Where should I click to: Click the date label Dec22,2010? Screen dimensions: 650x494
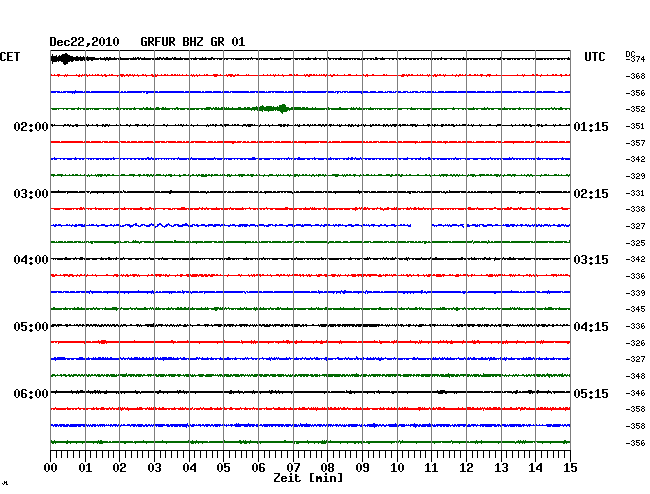click(84, 42)
